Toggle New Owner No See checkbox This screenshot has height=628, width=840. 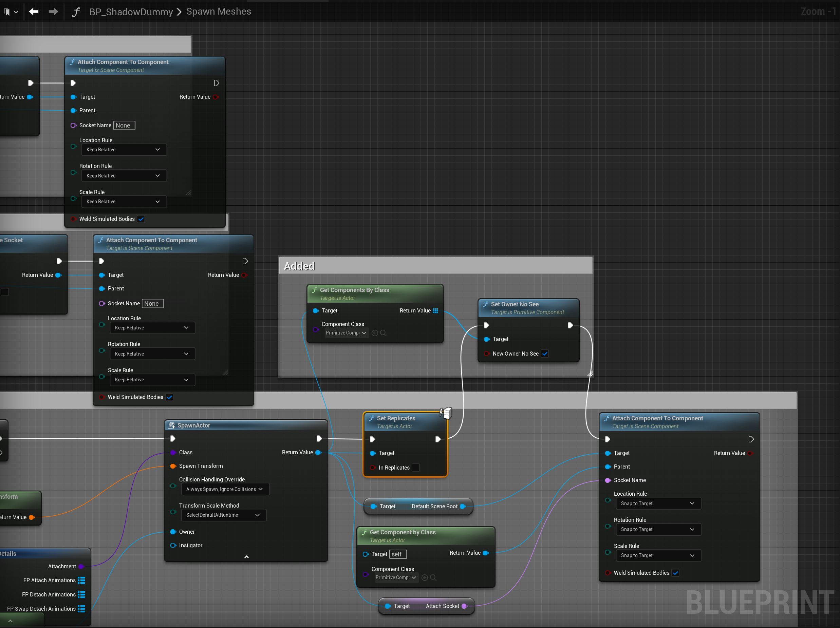[x=544, y=354]
